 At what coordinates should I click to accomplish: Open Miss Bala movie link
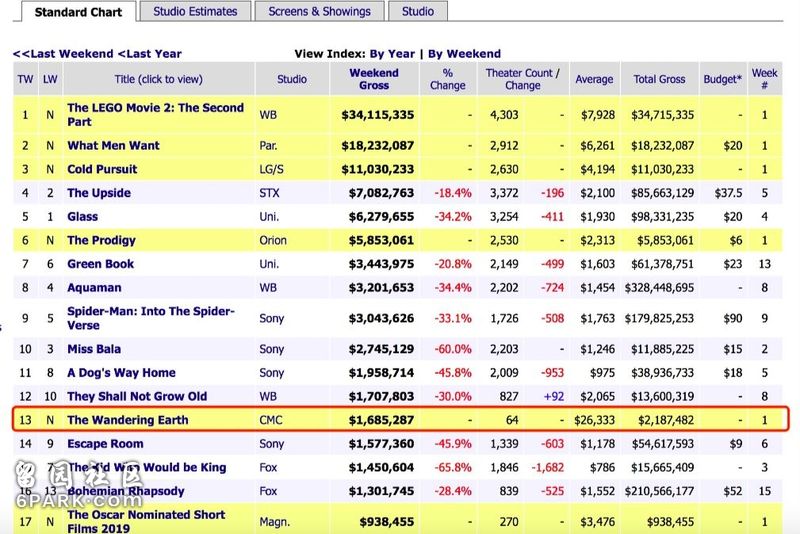click(x=94, y=349)
